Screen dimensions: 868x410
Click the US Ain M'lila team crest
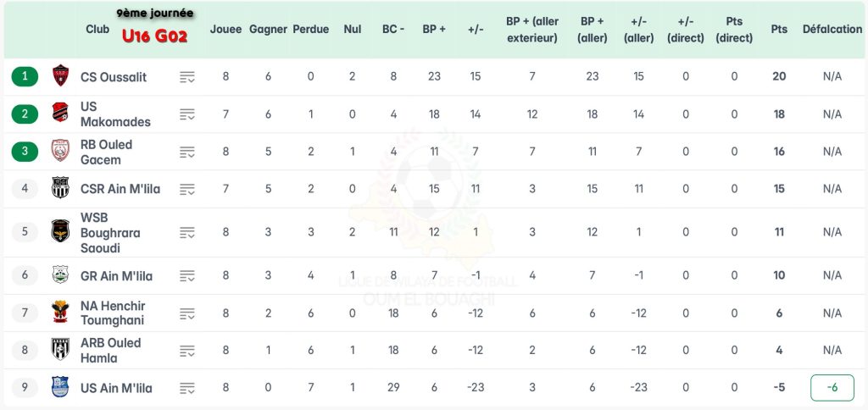click(60, 388)
